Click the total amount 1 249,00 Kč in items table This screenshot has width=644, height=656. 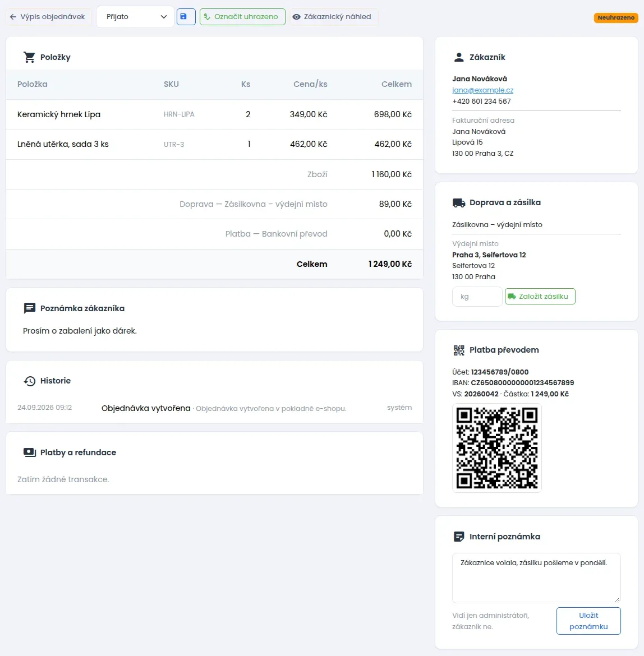[x=390, y=264]
